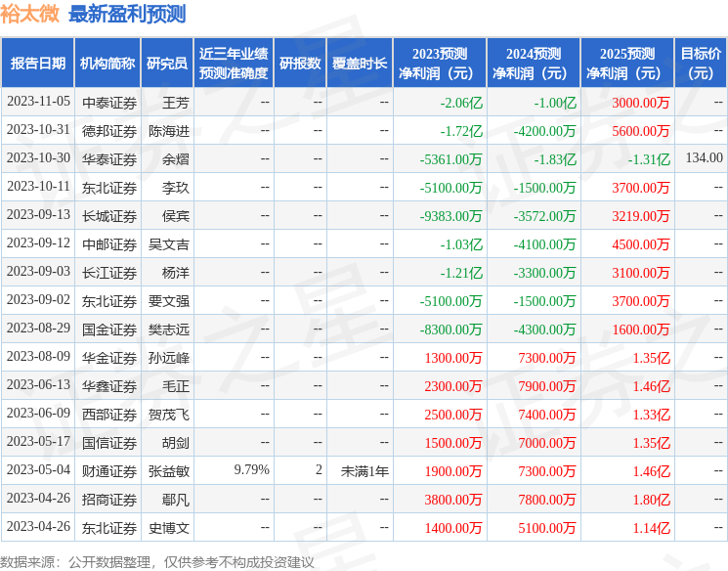This screenshot has width=728, height=571.
Task: Click analyst name 毛正
Action: (x=176, y=386)
